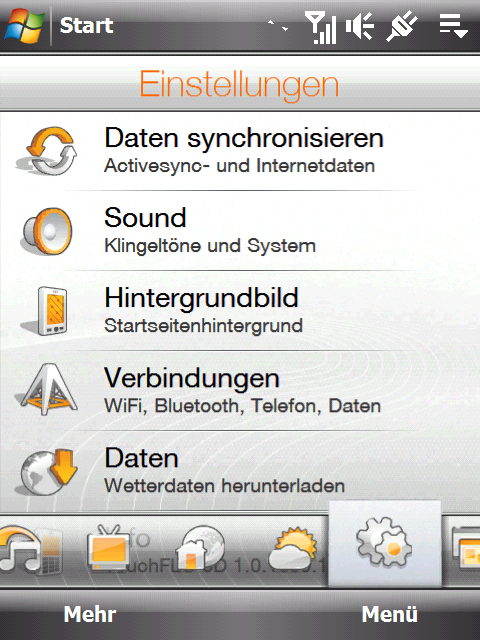Viewport: 480px width, 640px height.
Task: Tap the globe download icon for Daten
Action: [47, 471]
